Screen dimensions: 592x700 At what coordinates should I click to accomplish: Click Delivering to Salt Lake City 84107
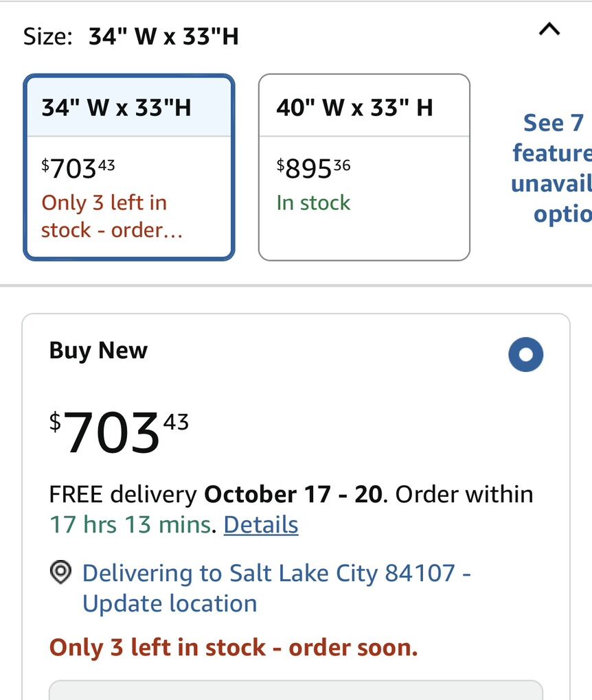(x=269, y=573)
